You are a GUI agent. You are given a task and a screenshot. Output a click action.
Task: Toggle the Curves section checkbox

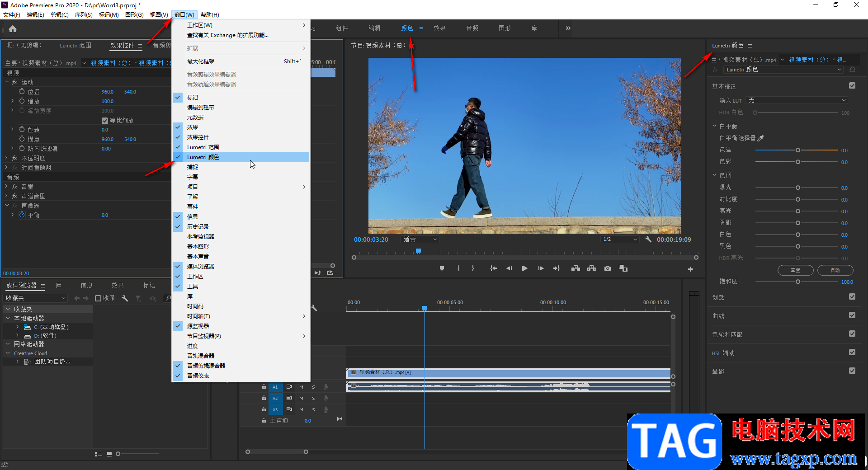(852, 315)
